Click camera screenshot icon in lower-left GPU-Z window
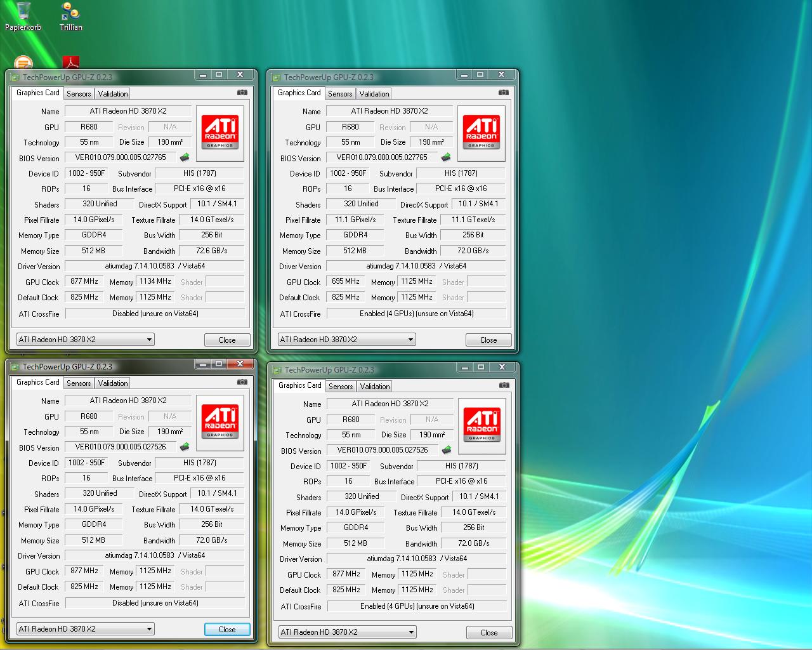Screen dimensions: 812x650 242,382
